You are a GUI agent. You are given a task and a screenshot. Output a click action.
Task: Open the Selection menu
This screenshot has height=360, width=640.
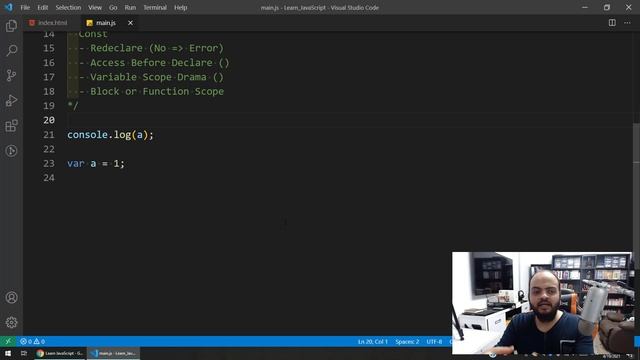click(x=68, y=7)
